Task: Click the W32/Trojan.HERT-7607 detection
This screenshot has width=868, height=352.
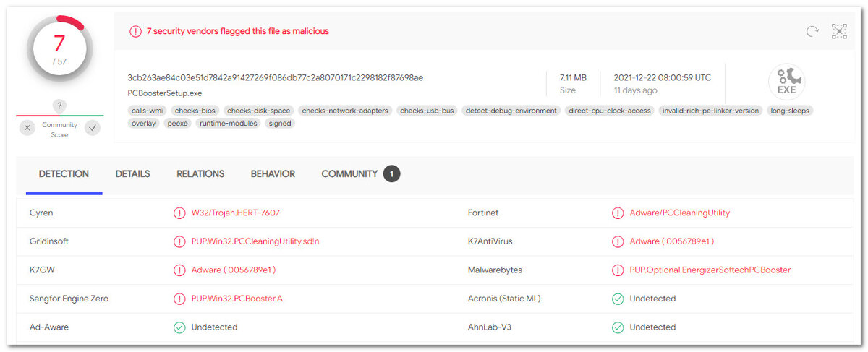Action: coord(236,213)
